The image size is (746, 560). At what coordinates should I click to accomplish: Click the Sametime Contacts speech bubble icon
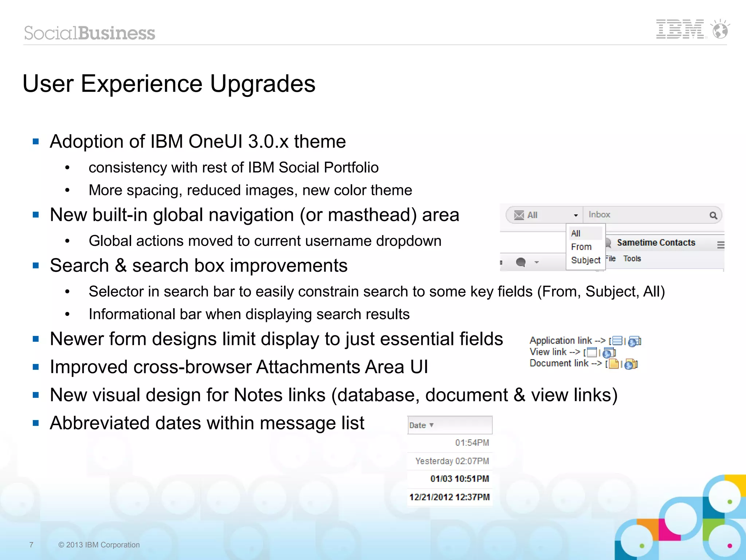(608, 243)
